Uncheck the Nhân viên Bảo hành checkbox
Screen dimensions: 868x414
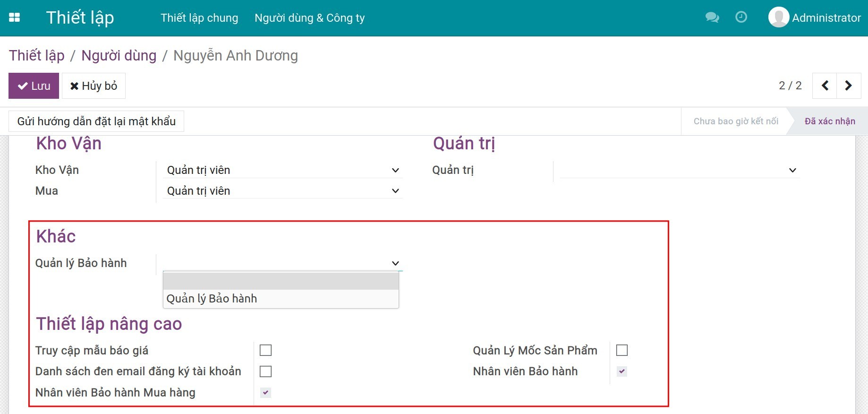click(622, 371)
